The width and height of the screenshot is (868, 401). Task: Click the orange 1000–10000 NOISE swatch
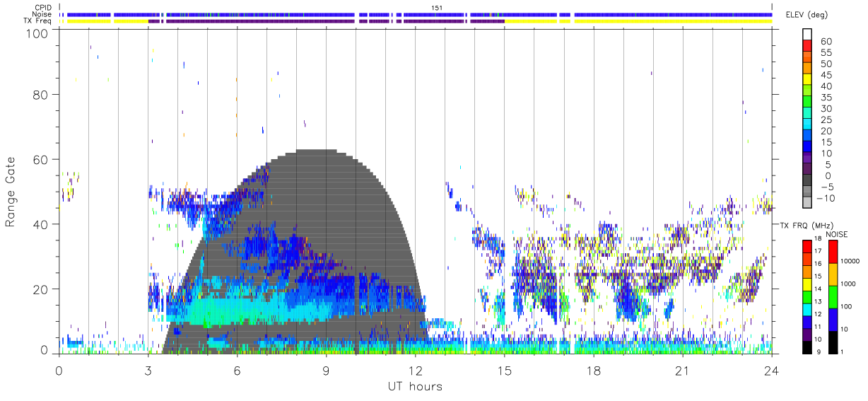[833, 274]
